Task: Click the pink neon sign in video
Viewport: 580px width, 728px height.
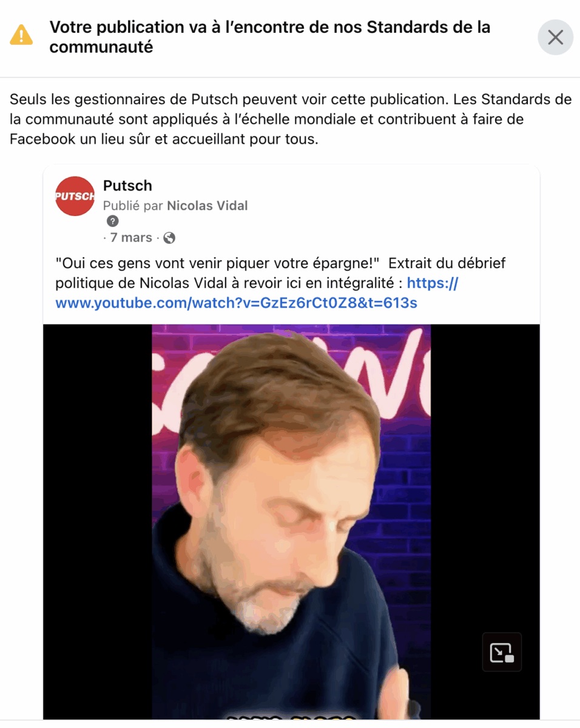Action: 291,376
